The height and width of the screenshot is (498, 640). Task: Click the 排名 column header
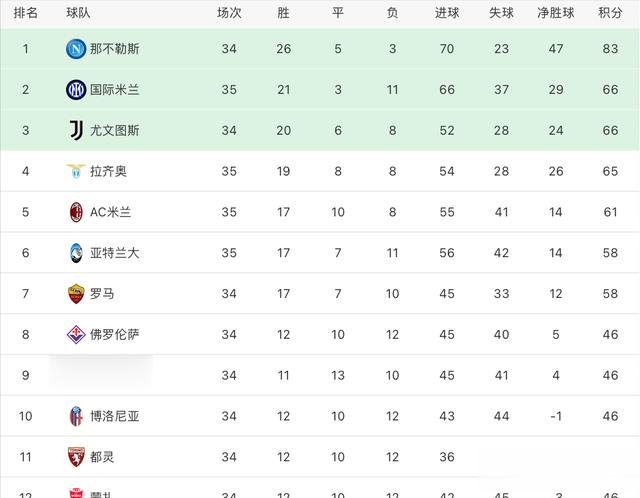[26, 13]
